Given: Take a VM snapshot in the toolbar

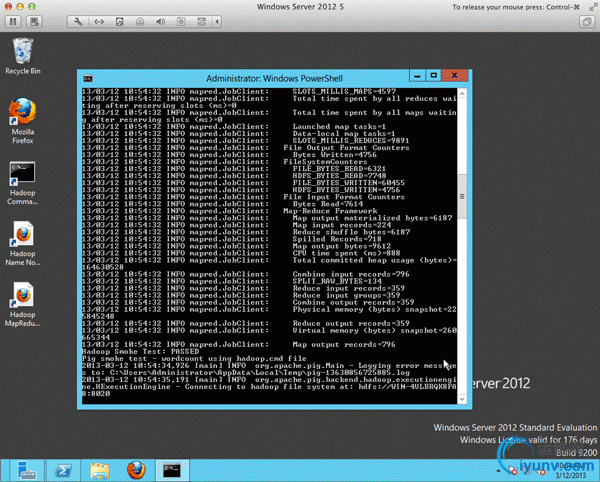Looking at the screenshot, I should coord(34,21).
